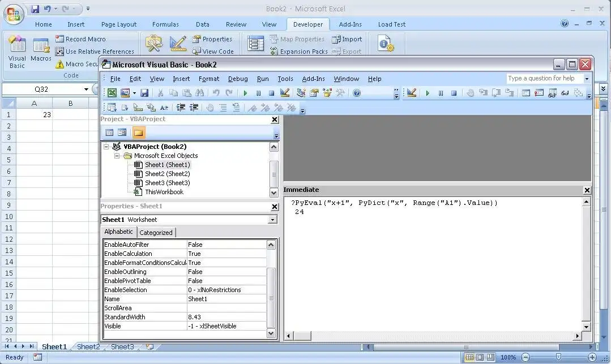The image size is (611, 364).
Task: Switch to the Formulas ribbon tab
Action: click(165, 24)
